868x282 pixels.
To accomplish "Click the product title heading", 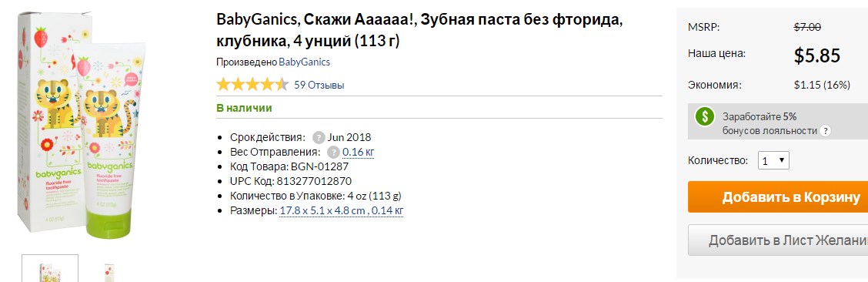I will pos(419,31).
